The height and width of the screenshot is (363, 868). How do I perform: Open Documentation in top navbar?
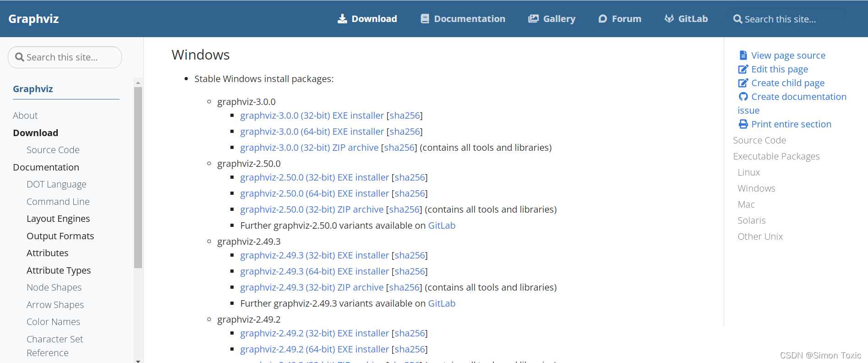tap(463, 19)
